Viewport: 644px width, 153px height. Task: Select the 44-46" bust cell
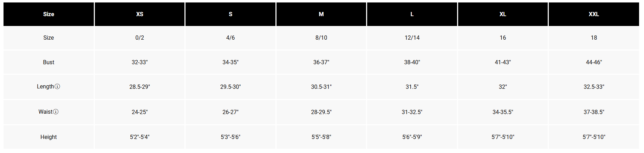coord(594,62)
